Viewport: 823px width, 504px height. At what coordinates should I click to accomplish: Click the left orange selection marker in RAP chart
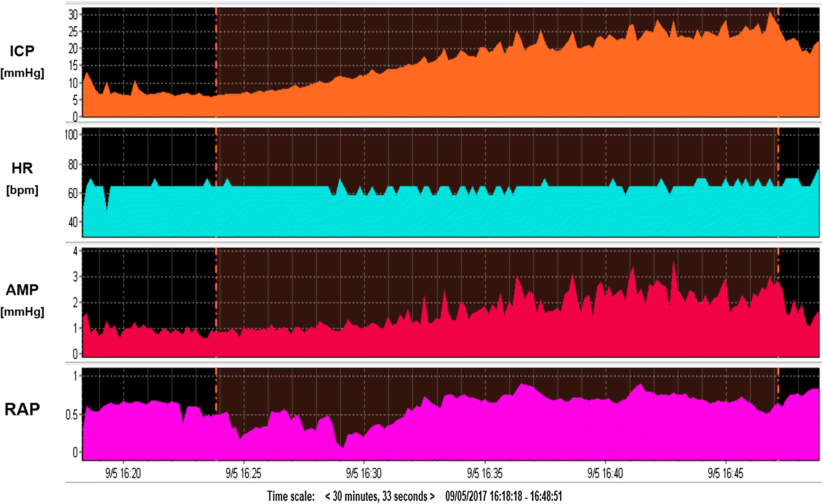pyautogui.click(x=216, y=414)
